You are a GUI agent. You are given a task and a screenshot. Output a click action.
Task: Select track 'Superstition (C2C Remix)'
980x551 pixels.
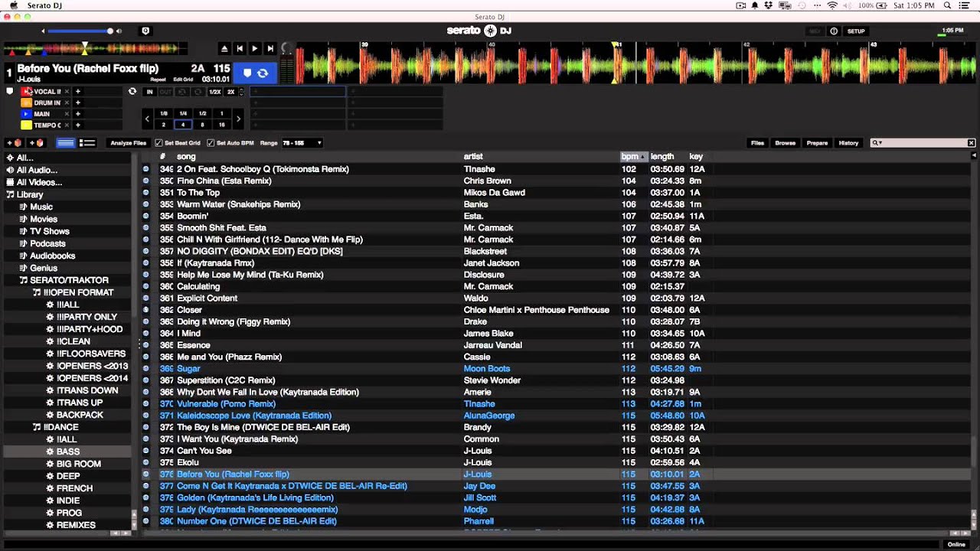(x=226, y=380)
